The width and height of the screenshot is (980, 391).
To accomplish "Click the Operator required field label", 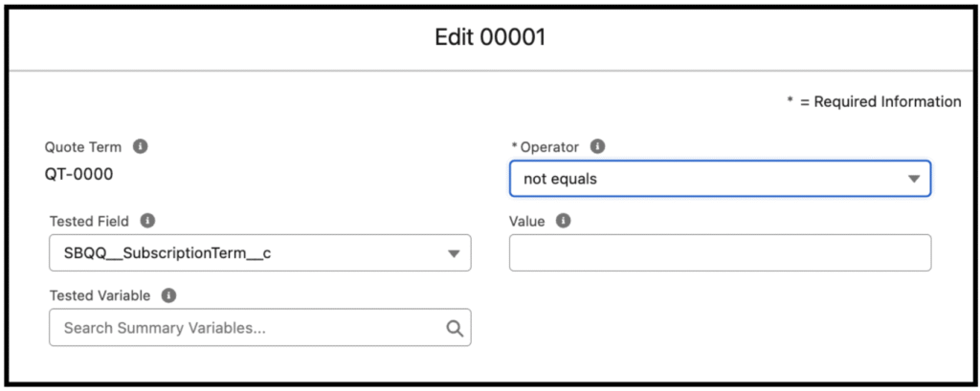I will point(548,147).
